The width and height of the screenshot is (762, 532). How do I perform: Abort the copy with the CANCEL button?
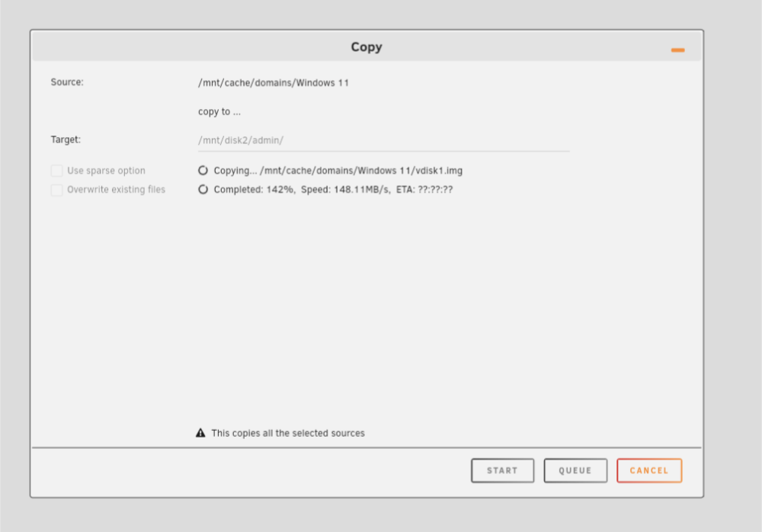[x=649, y=470]
